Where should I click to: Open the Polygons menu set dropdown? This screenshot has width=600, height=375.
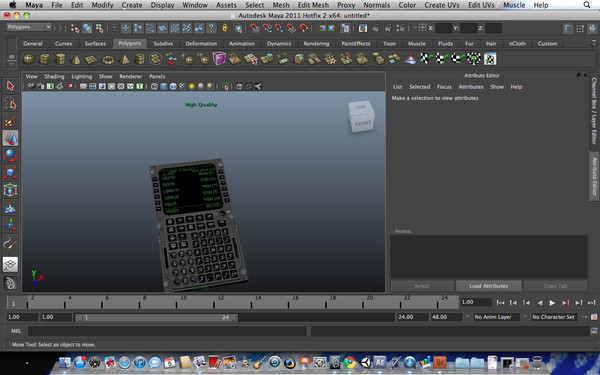(29, 27)
